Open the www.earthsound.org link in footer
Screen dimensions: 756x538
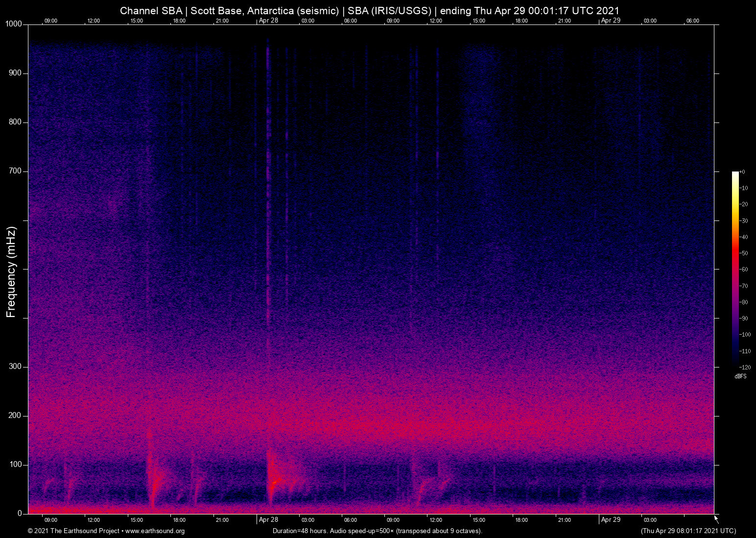click(155, 531)
